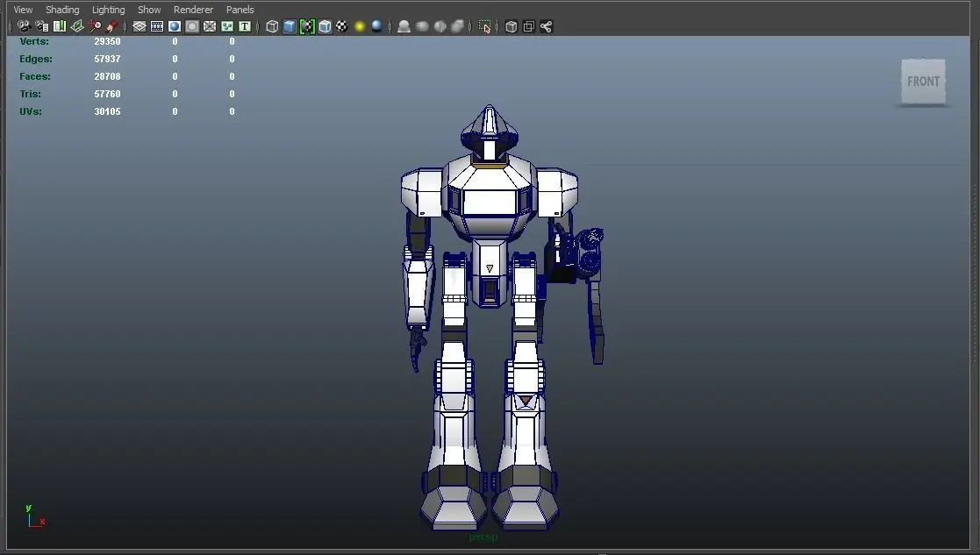980x555 pixels.
Task: Toggle the viewport Grid display icon
Action: pyautogui.click(x=139, y=26)
